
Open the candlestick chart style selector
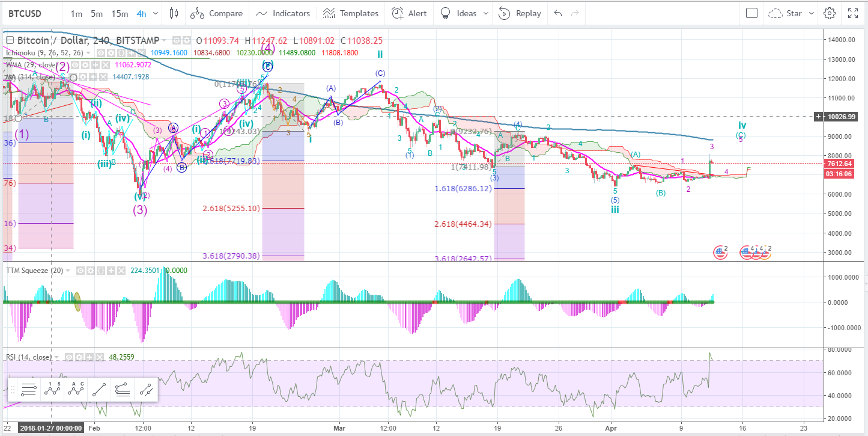pyautogui.click(x=174, y=13)
